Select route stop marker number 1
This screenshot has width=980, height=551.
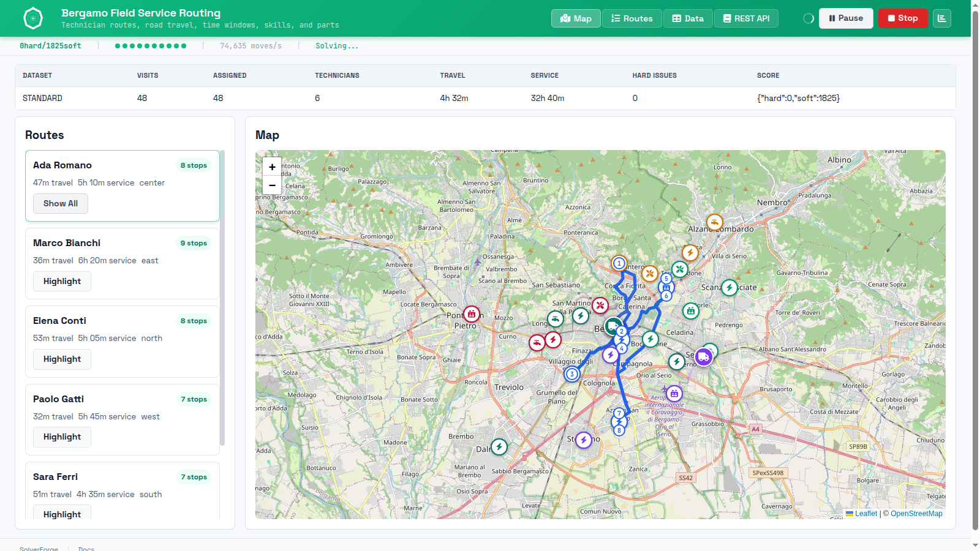(x=619, y=263)
